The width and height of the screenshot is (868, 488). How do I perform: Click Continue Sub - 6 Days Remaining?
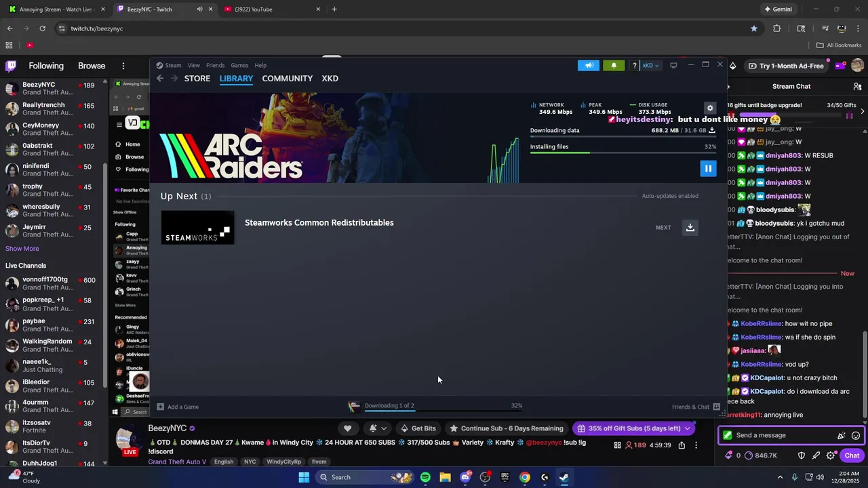click(507, 428)
